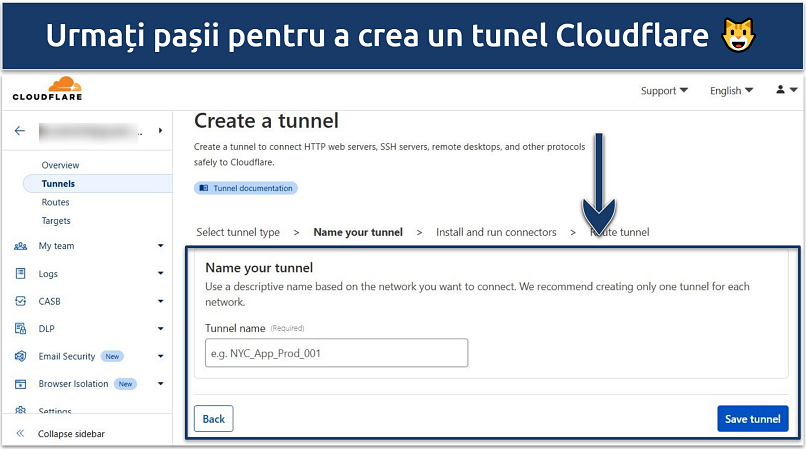Click the Browser Isolation menu label
Screen dimensions: 806x449
pos(73,384)
